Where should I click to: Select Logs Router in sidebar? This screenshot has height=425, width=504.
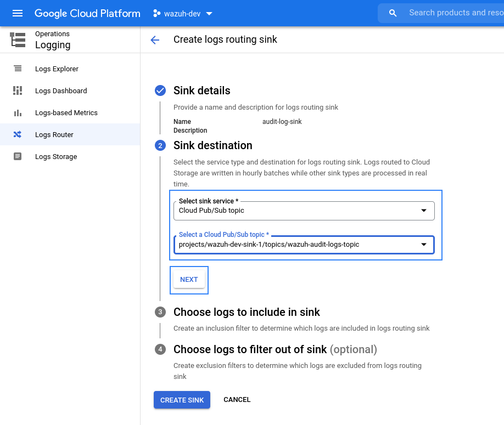[70, 134]
